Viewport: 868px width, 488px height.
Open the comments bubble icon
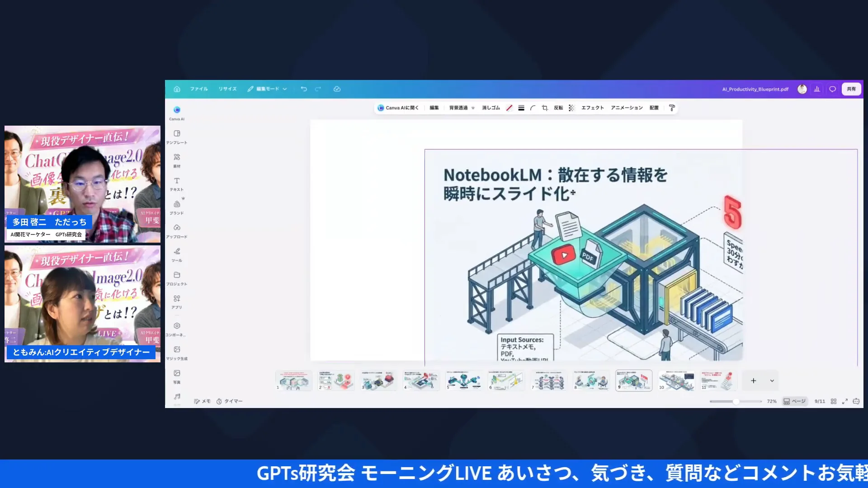832,89
